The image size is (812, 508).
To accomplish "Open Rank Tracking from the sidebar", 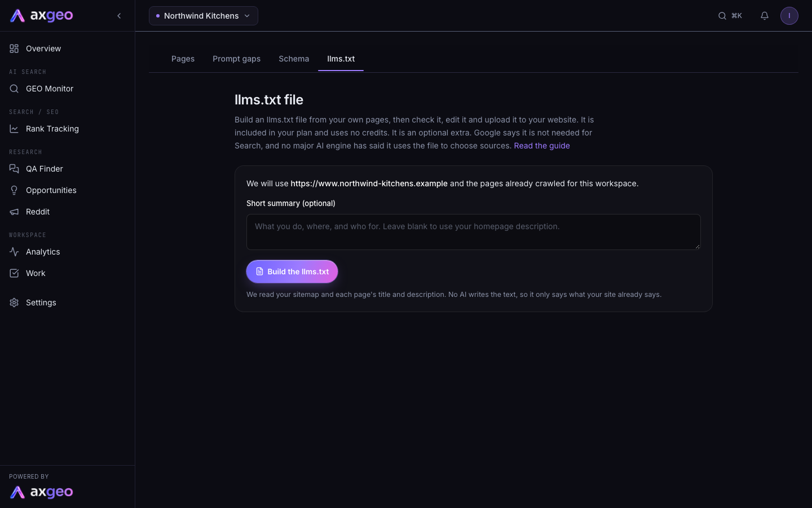I will point(68,129).
